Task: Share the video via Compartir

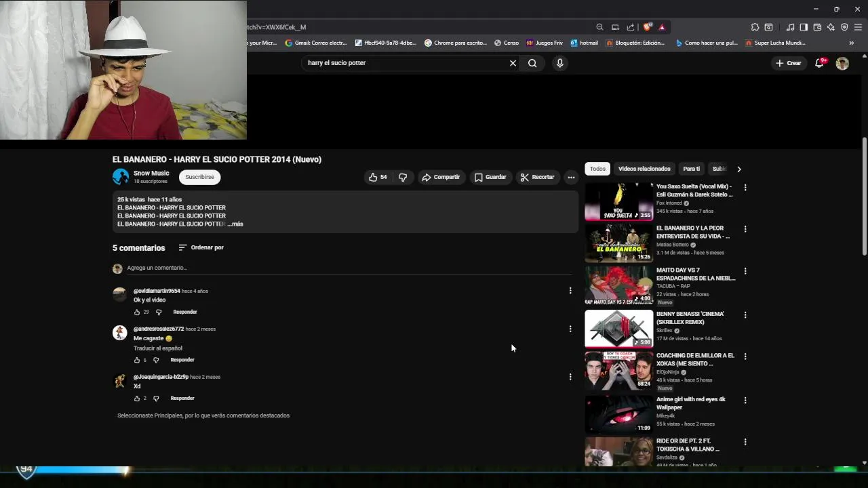Action: click(441, 177)
